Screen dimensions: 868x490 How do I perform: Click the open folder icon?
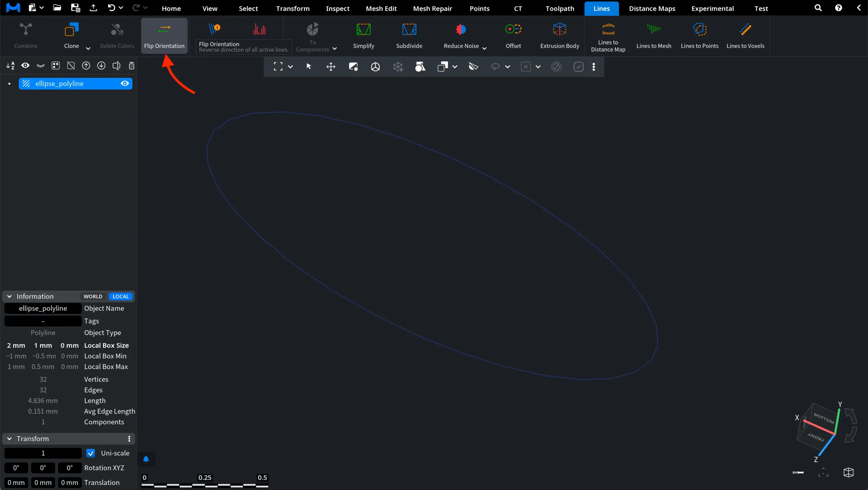click(x=57, y=7)
